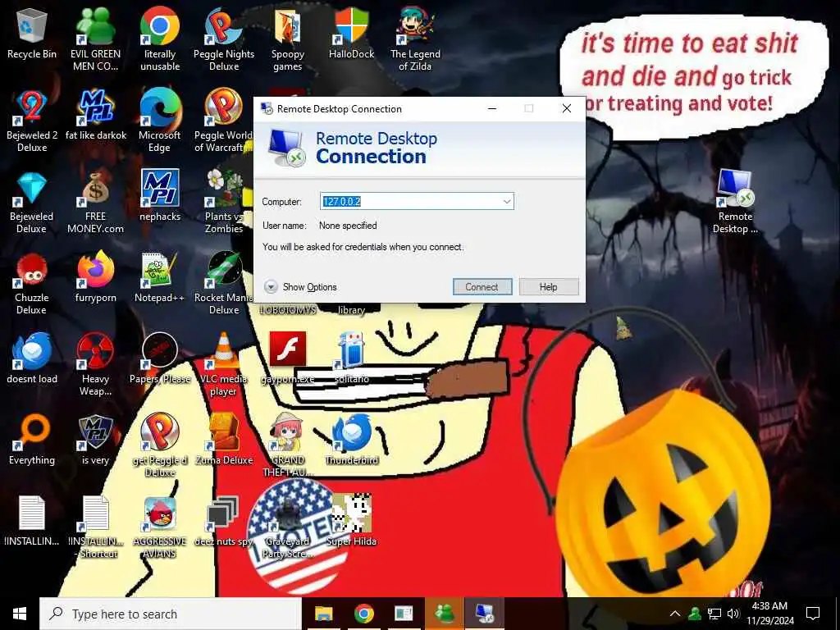Select the Peggle World of Warcraft icon

[x=223, y=121]
